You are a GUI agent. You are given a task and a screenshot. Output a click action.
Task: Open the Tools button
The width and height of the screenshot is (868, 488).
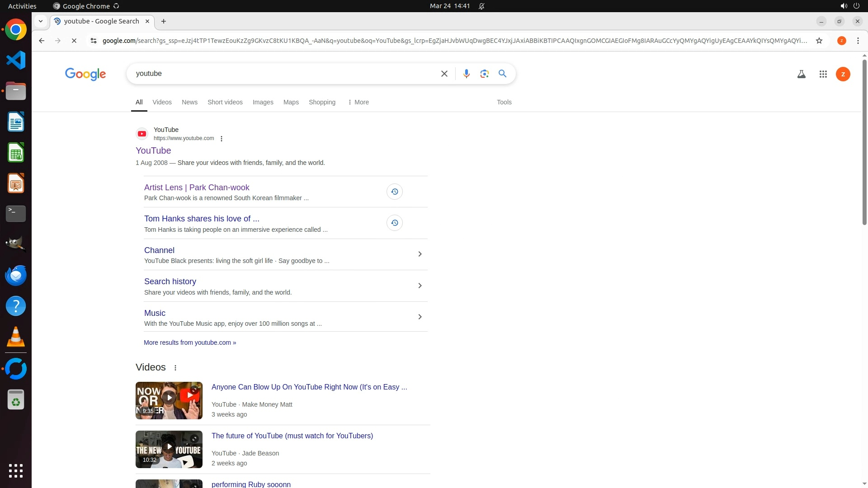(504, 102)
